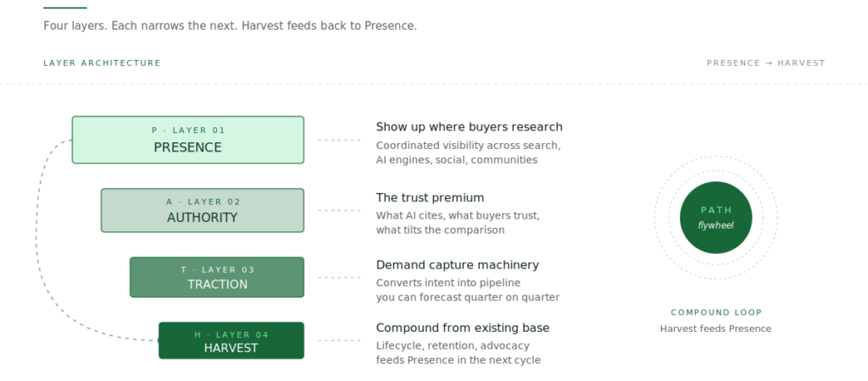
Task: Click the LAYER ARCHITECTURE label
Action: tap(103, 63)
